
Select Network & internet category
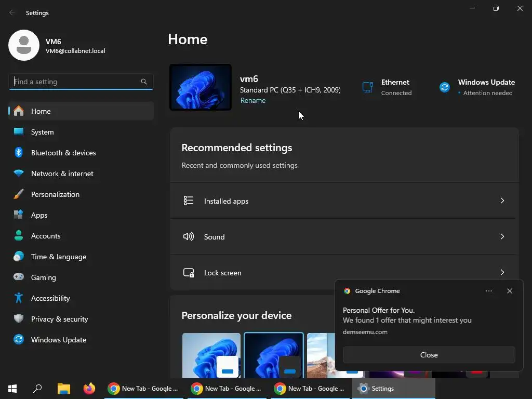tap(81, 173)
